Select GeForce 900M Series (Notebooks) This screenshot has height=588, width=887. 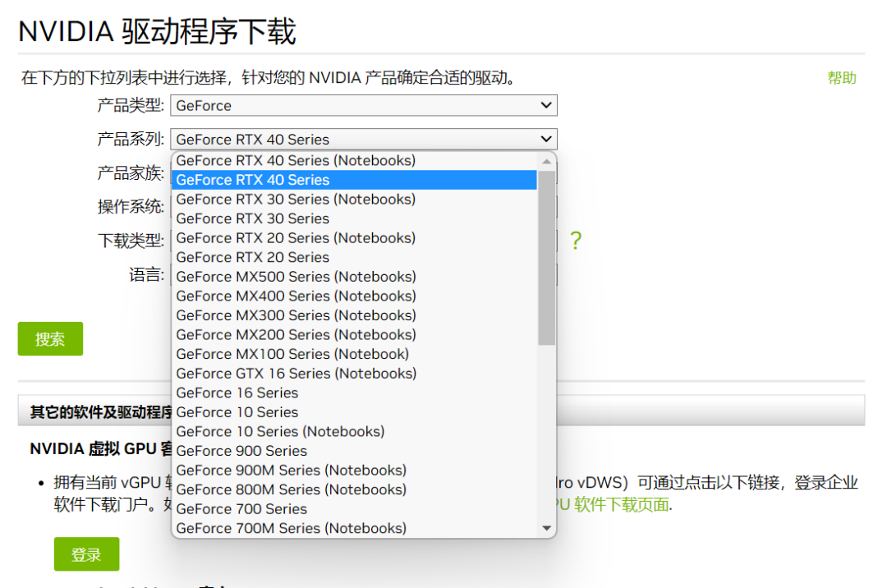[354, 470]
